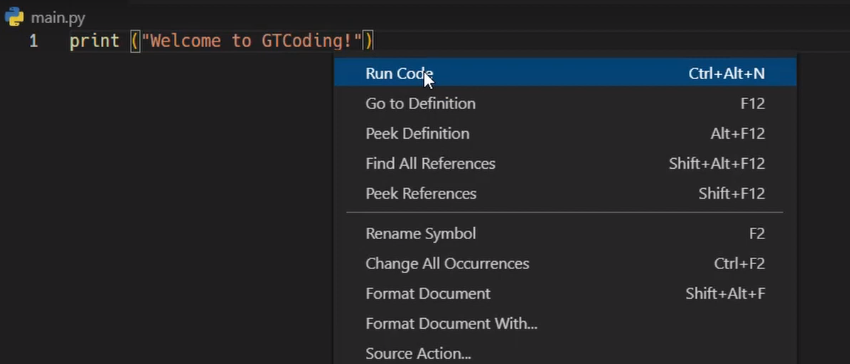850x364 pixels.
Task: Choose Find All References
Action: coord(565,163)
